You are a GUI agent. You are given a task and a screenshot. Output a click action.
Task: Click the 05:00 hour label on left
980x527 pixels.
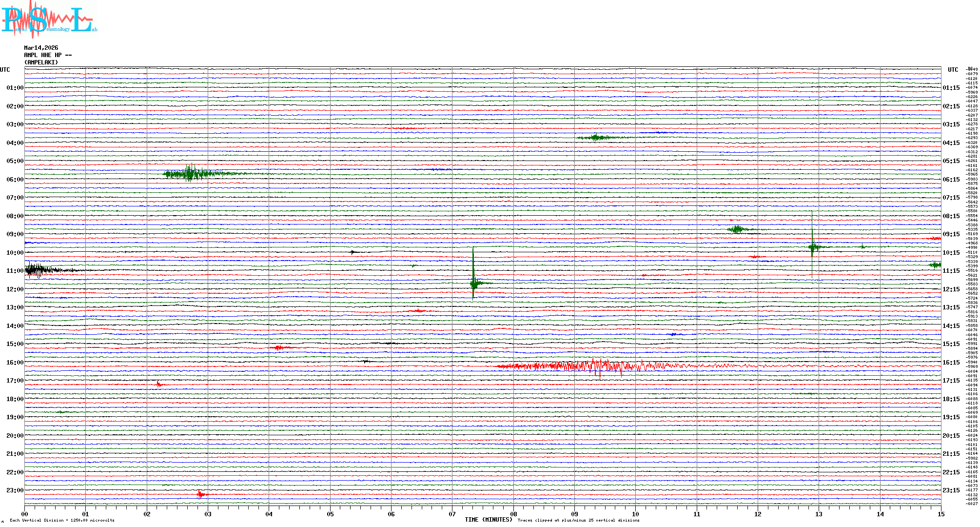click(15, 161)
